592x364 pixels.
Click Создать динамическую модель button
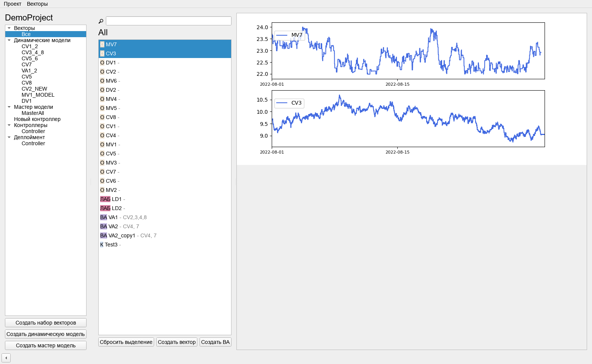click(x=46, y=334)
